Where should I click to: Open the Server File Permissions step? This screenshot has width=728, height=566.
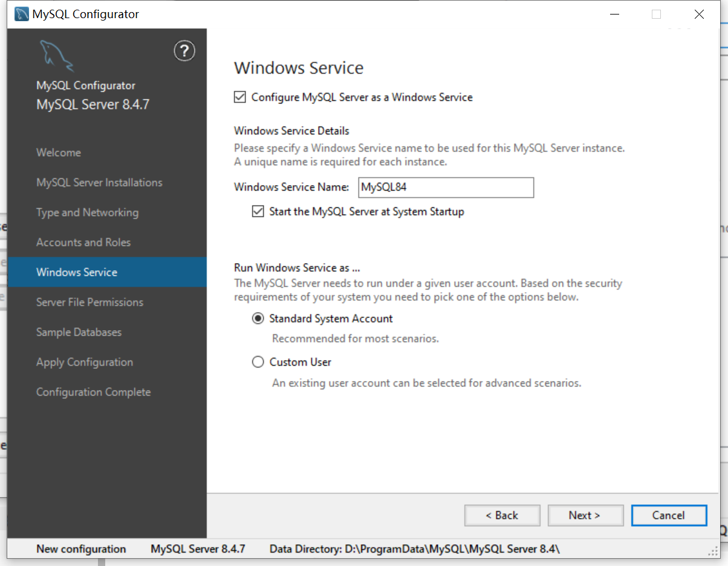[89, 302]
